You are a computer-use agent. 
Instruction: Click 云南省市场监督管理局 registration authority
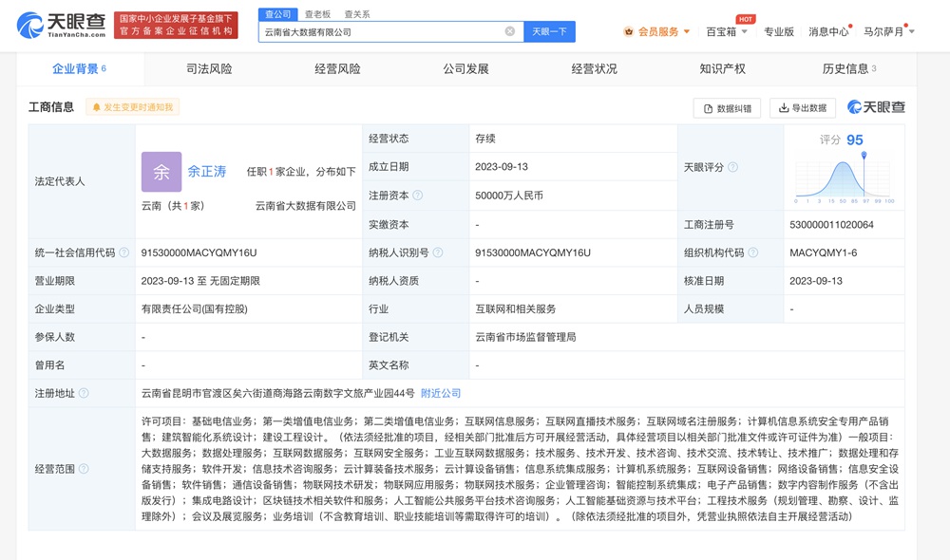pos(525,337)
